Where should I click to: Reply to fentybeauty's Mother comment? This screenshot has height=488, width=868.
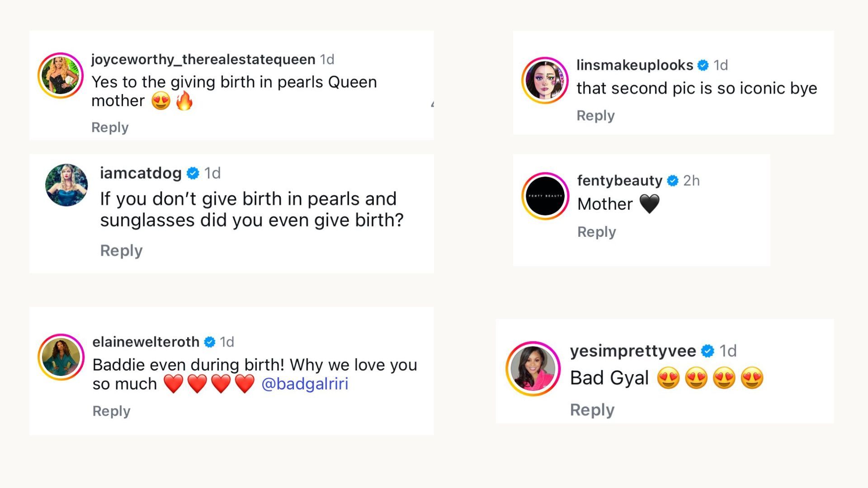[x=596, y=232]
